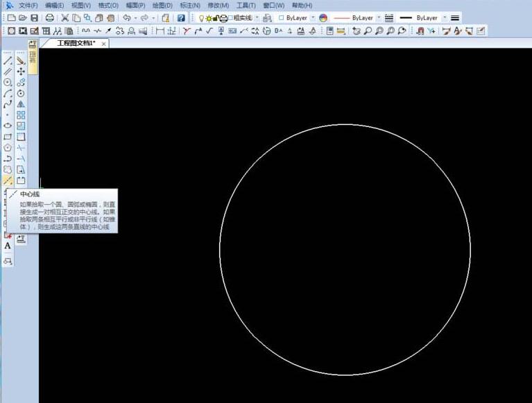Open the 图纸 side panel tab

point(33,57)
